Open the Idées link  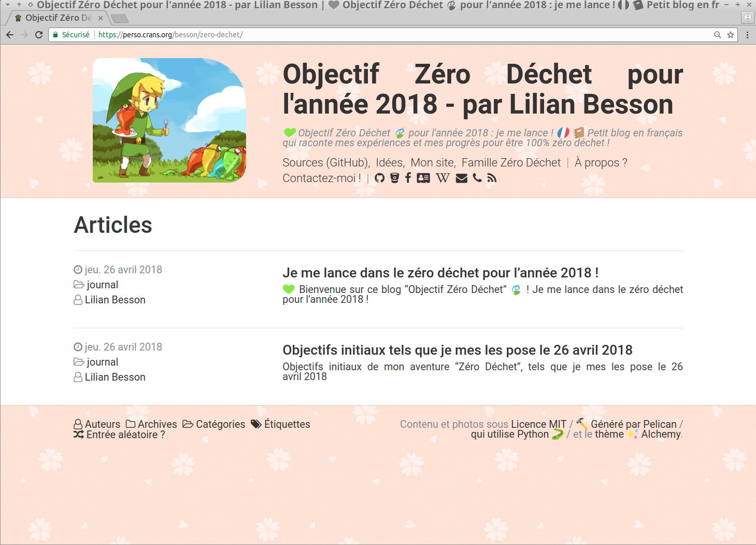pyautogui.click(x=390, y=163)
